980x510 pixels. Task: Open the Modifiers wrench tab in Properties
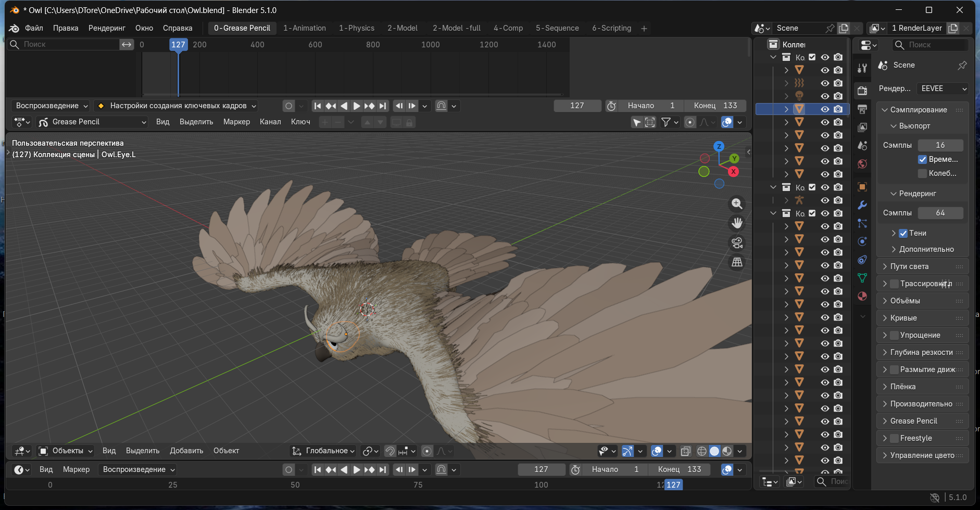(862, 205)
